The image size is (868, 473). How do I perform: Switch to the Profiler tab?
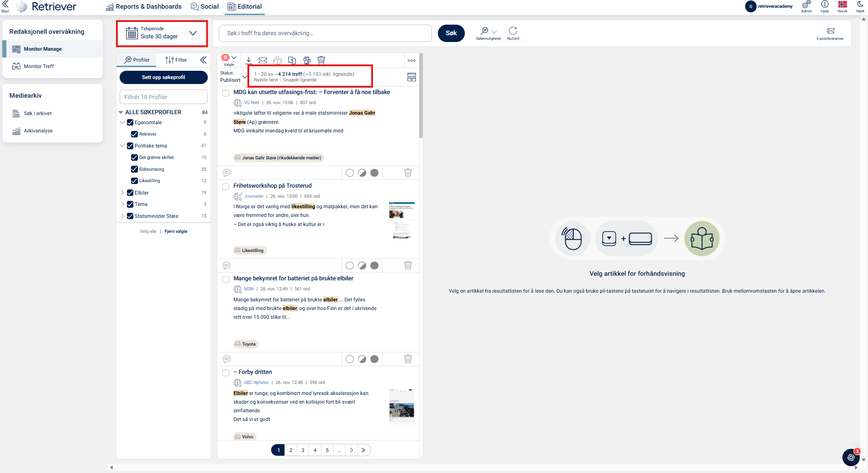tap(137, 60)
